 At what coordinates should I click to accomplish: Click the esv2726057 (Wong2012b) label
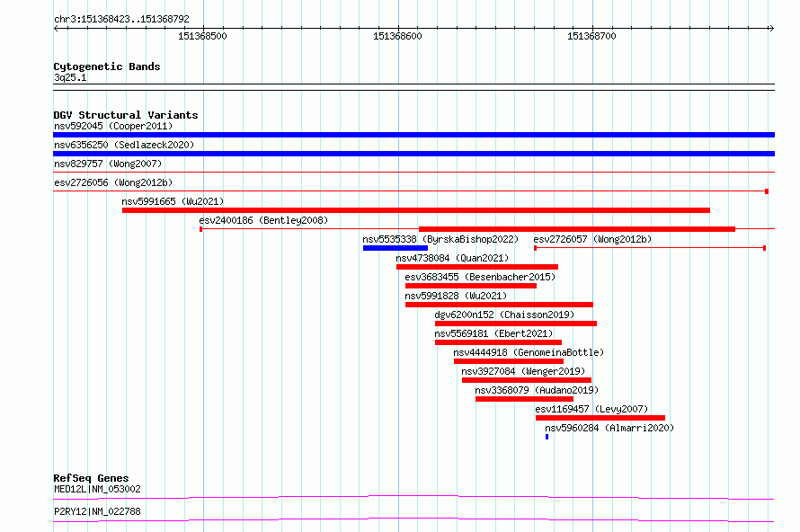592,239
